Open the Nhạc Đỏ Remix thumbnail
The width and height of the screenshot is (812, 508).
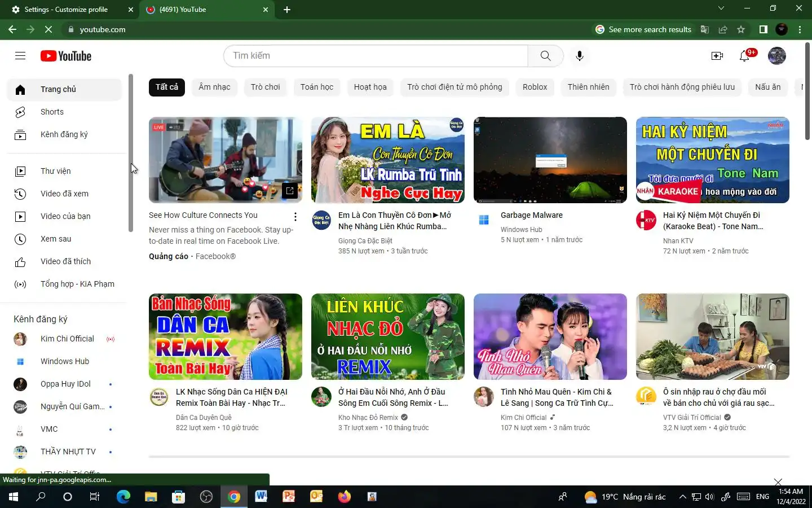[x=387, y=336]
